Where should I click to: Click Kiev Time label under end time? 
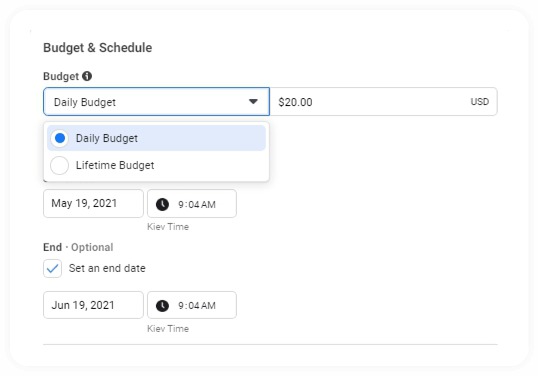168,328
